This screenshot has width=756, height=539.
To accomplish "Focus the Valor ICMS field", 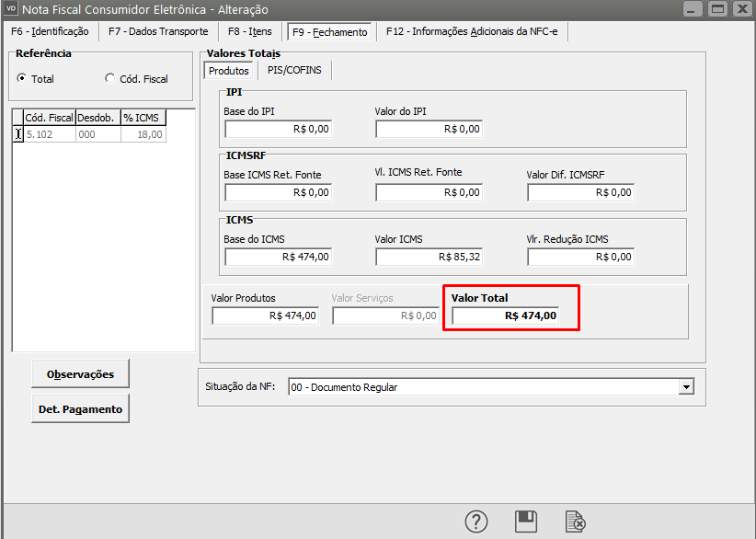I will pos(428,257).
